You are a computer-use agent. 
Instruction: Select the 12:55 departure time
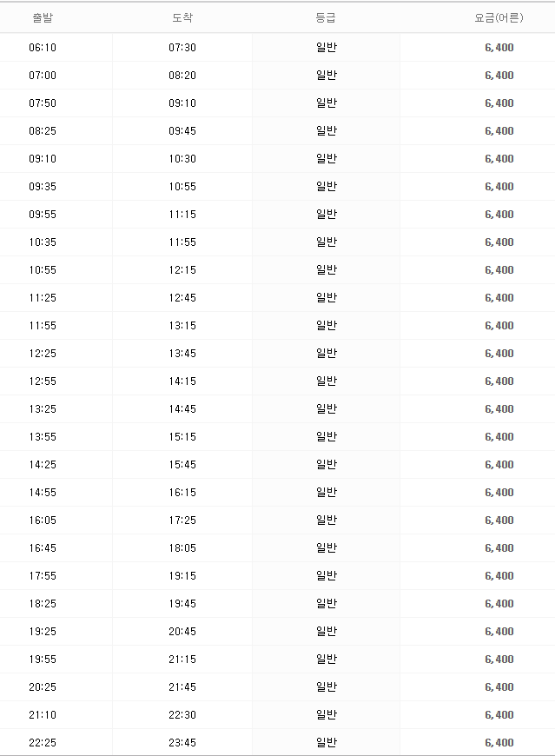43,381
